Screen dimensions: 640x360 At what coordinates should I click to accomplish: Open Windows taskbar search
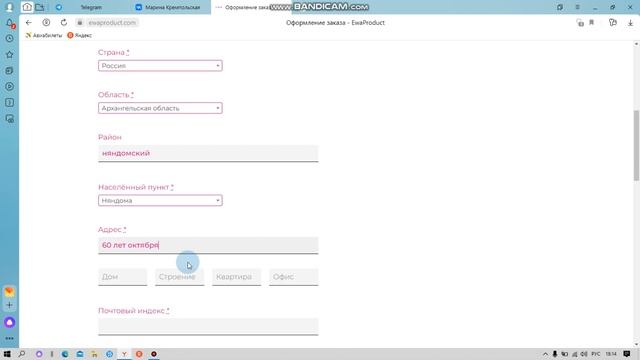[x=22, y=354]
